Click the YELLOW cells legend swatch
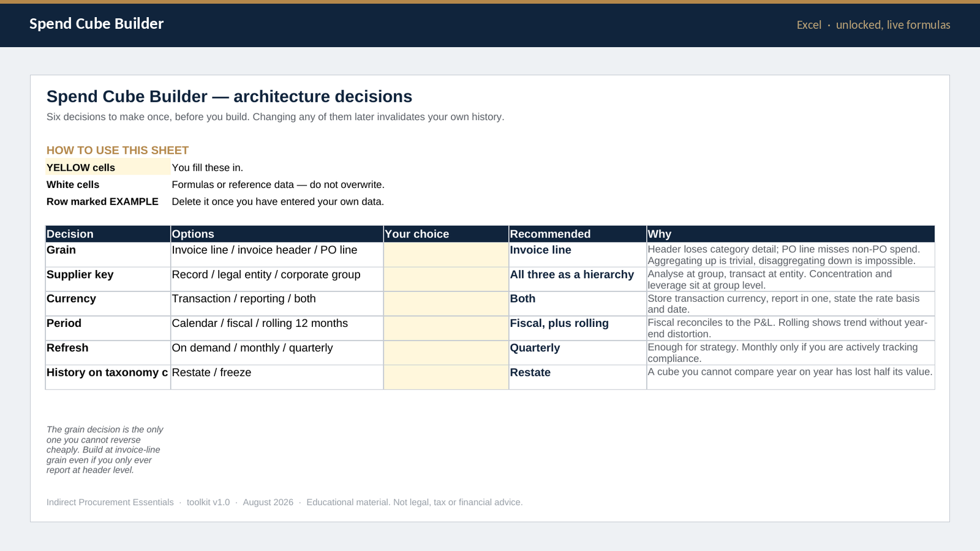The height and width of the screenshot is (551, 980). (x=108, y=167)
